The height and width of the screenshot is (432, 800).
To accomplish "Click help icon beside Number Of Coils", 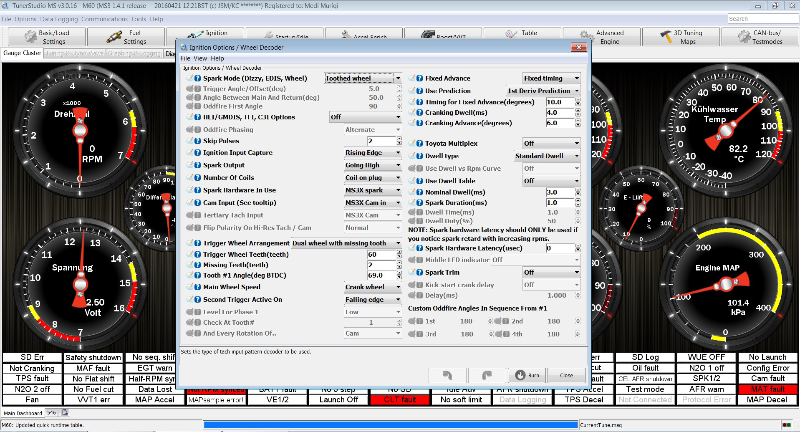I will (198, 177).
